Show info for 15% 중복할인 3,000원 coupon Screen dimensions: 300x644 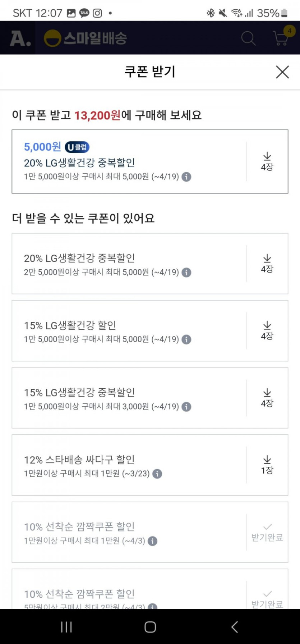click(186, 407)
